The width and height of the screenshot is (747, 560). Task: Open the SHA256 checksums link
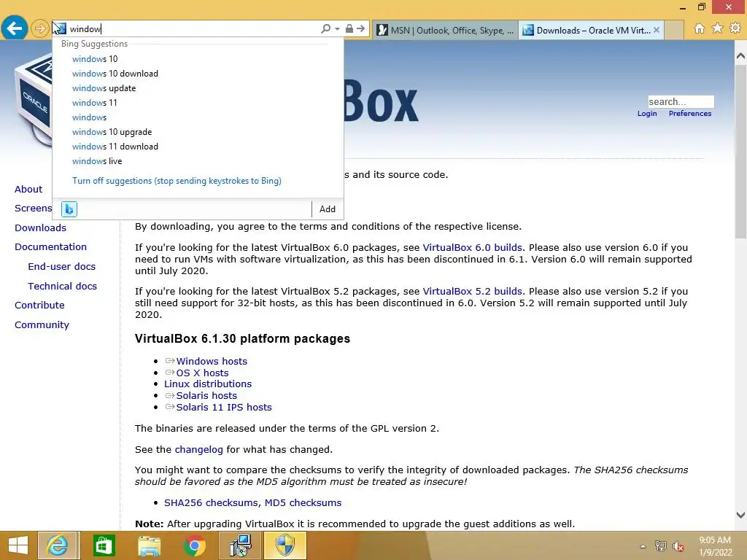212,503
